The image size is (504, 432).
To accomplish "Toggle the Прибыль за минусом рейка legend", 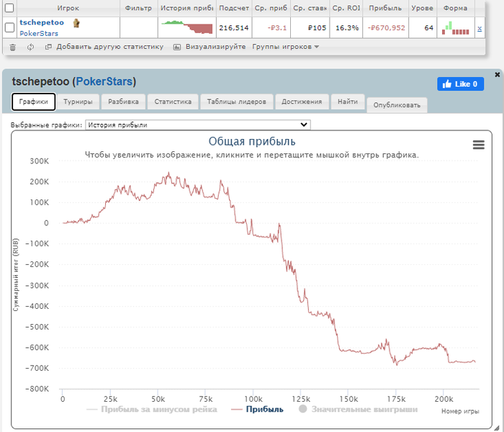I will coord(152,409).
